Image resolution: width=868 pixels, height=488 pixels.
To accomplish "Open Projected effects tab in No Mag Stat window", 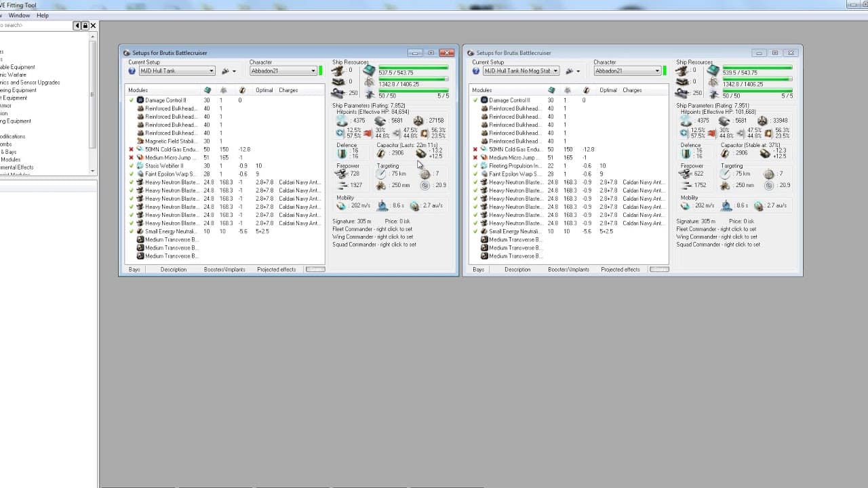I will click(620, 269).
